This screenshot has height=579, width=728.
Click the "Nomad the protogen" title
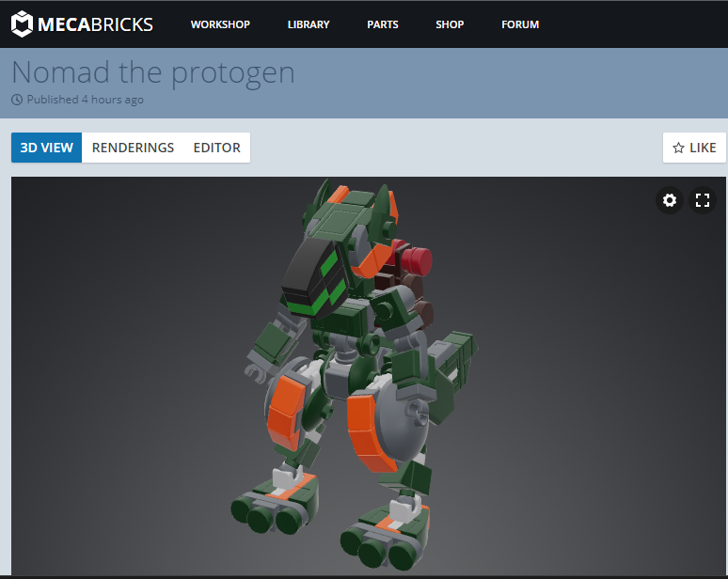click(153, 72)
